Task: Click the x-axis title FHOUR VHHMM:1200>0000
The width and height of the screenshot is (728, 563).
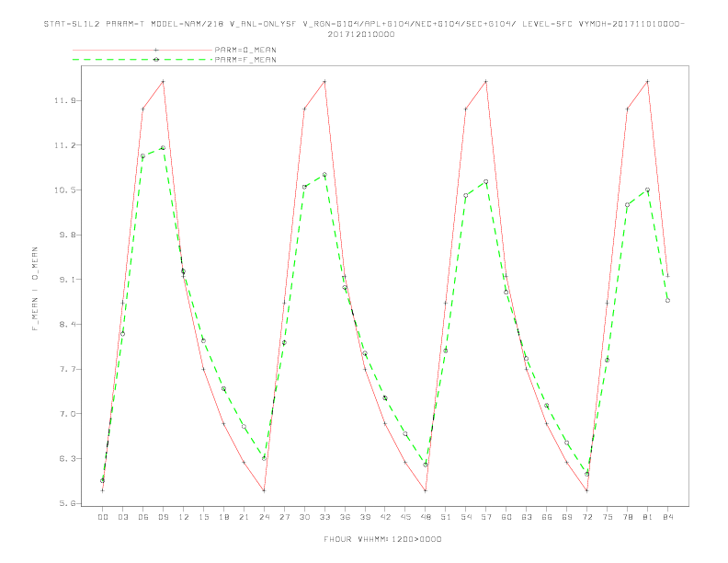Action: coord(382,539)
